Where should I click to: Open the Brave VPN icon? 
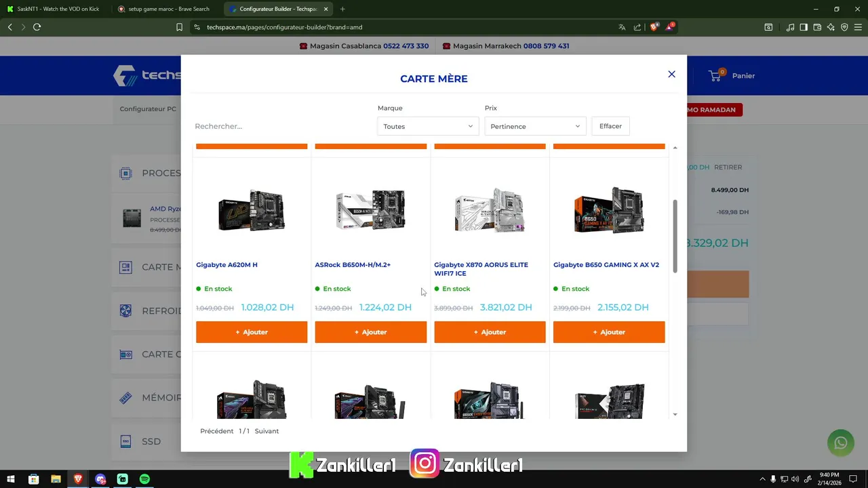pos(844,27)
